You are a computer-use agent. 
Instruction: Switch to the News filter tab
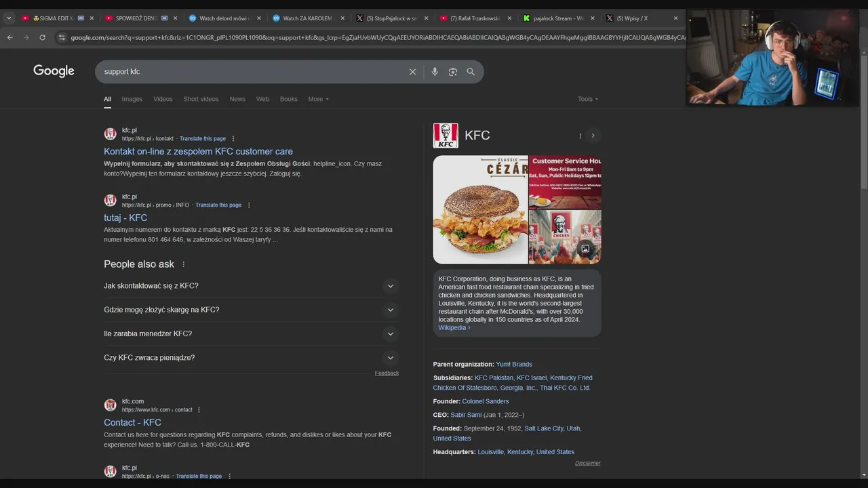tap(237, 99)
